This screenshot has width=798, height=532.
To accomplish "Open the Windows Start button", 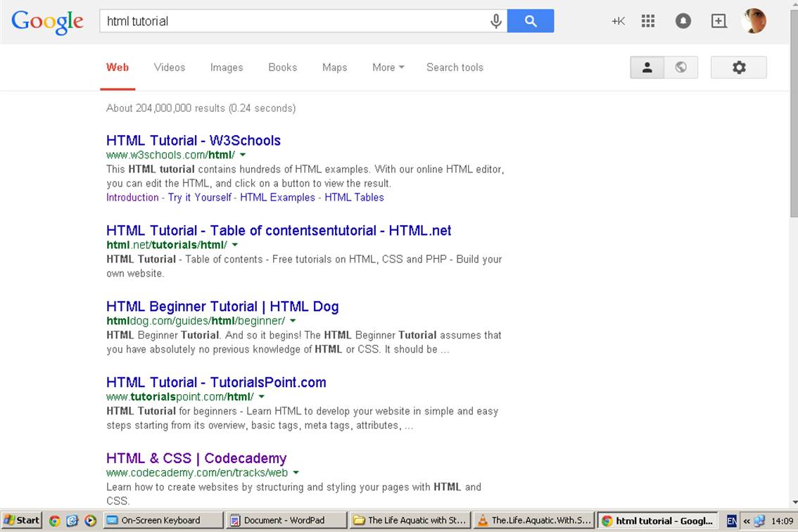I will pos(21,520).
